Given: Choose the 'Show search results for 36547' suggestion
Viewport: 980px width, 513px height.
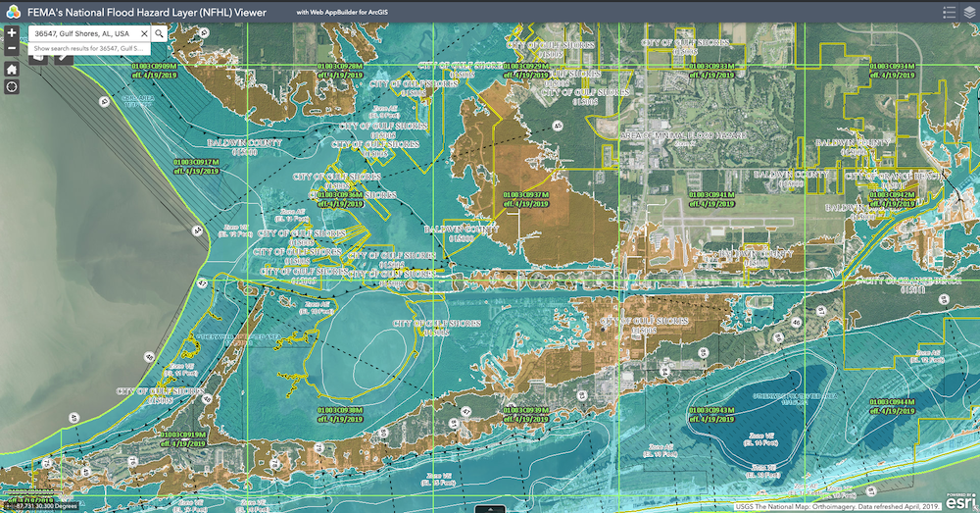Looking at the screenshot, I should 89,48.
